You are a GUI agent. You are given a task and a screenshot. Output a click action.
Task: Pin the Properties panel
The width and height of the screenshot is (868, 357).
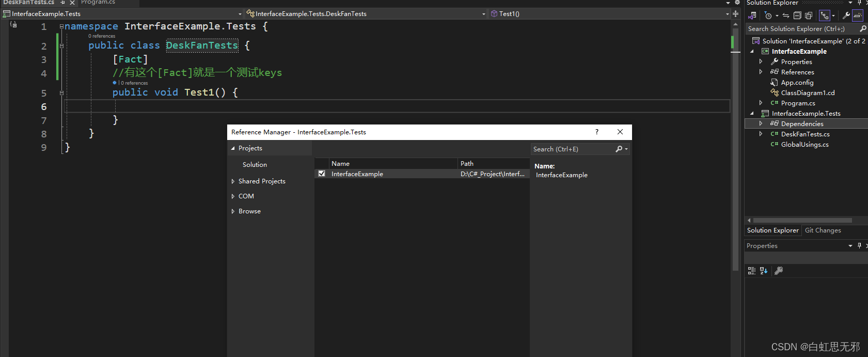point(860,246)
